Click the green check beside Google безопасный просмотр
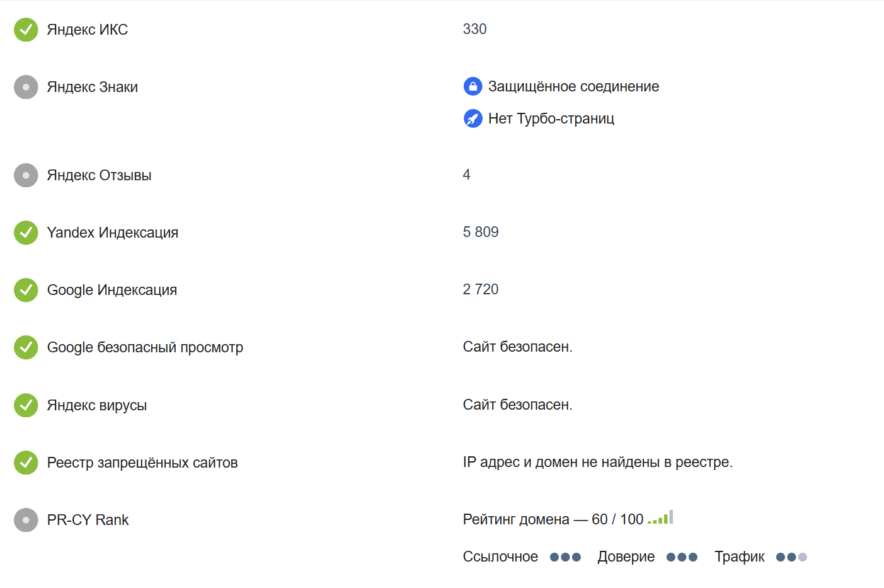This screenshot has height=588, width=884. tap(26, 347)
